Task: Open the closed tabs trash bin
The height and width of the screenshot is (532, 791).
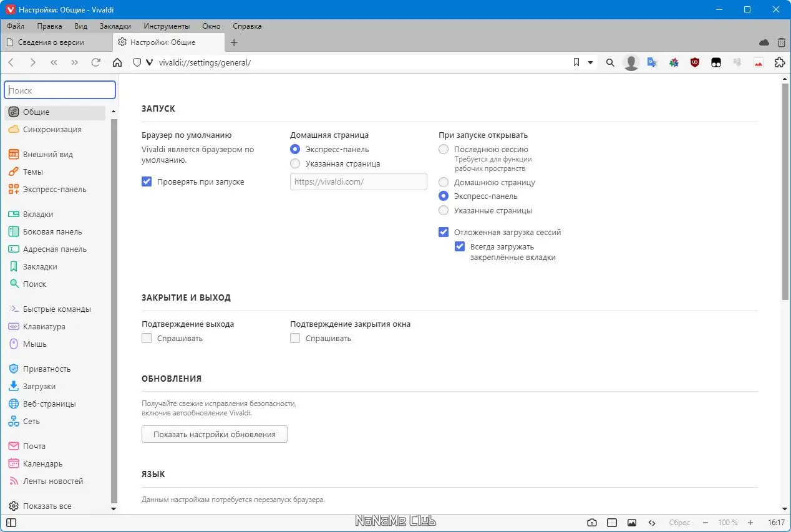Action: click(x=782, y=42)
